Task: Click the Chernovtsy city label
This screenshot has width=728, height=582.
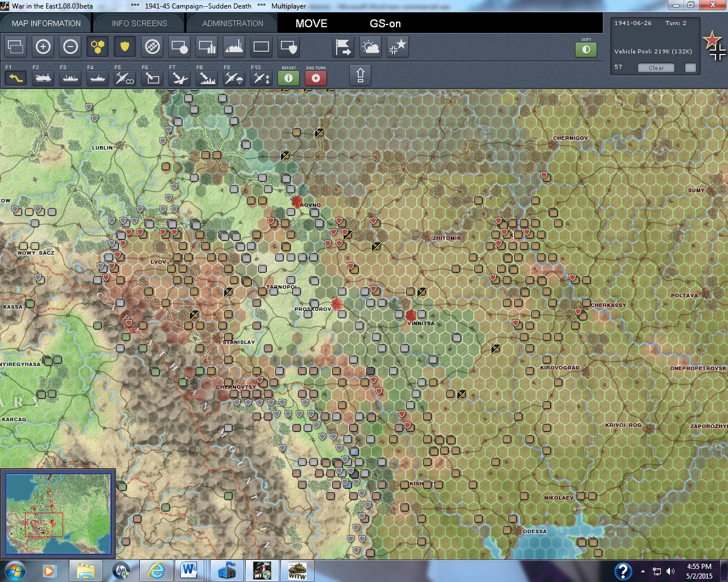Action: (236, 387)
